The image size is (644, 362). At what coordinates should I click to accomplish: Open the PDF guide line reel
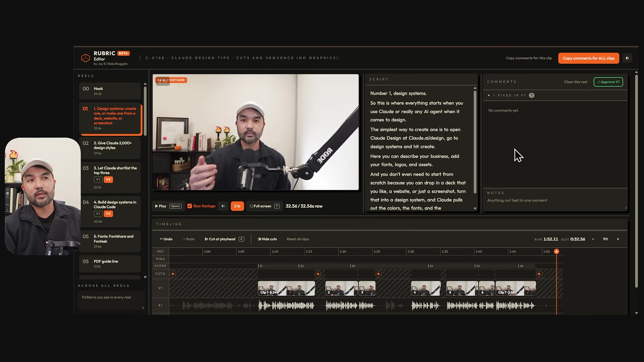[110, 263]
